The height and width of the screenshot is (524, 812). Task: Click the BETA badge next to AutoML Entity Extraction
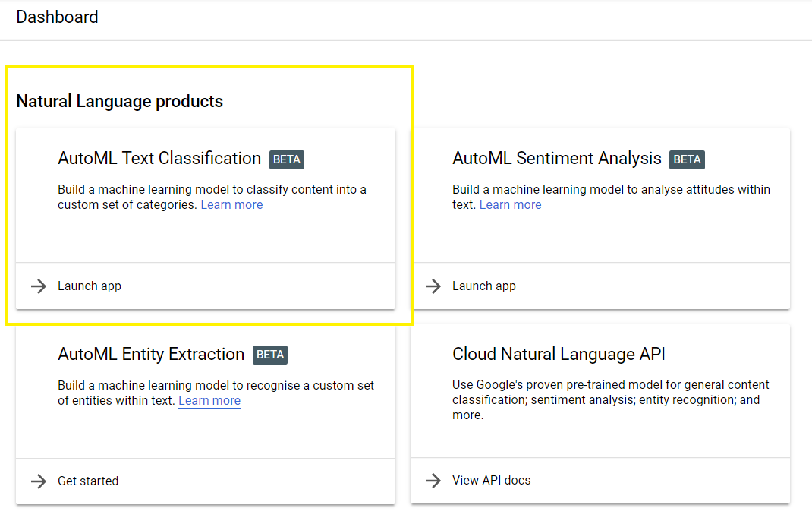[x=270, y=355]
